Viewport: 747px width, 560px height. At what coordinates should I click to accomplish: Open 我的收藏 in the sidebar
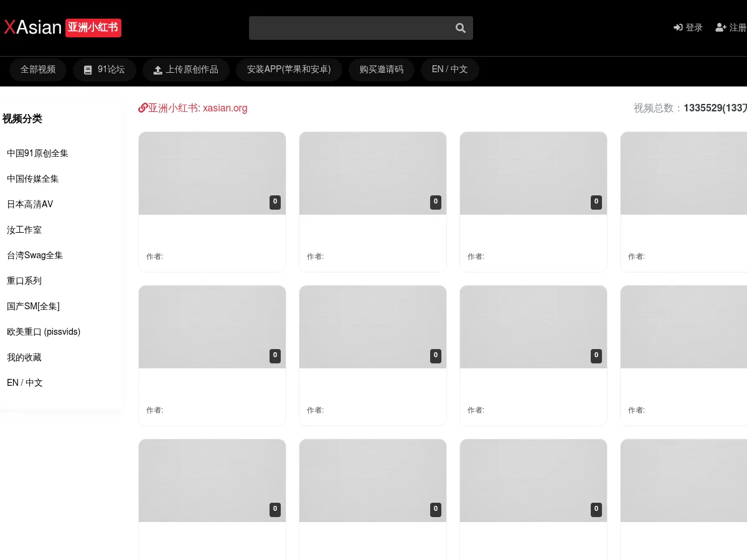click(x=24, y=357)
